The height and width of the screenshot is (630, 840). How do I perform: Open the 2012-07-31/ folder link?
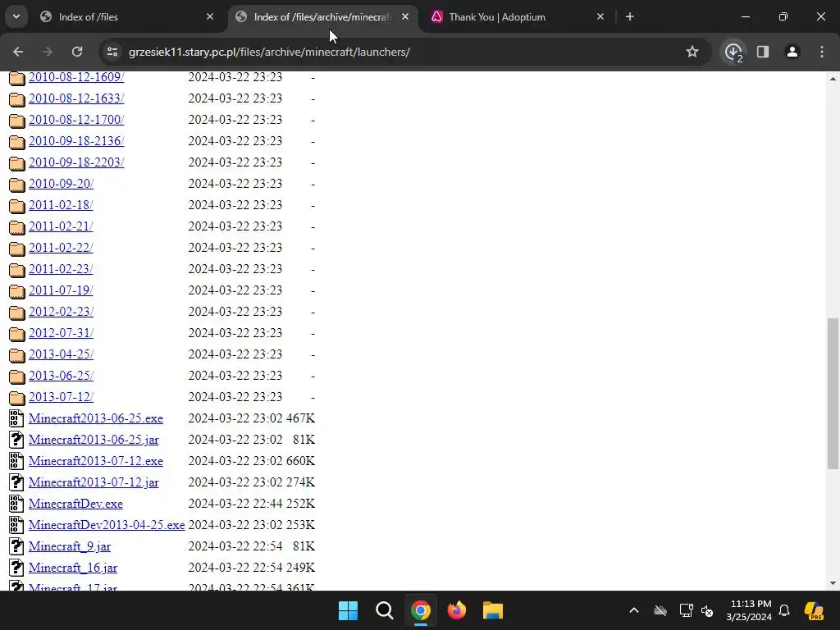(x=61, y=333)
